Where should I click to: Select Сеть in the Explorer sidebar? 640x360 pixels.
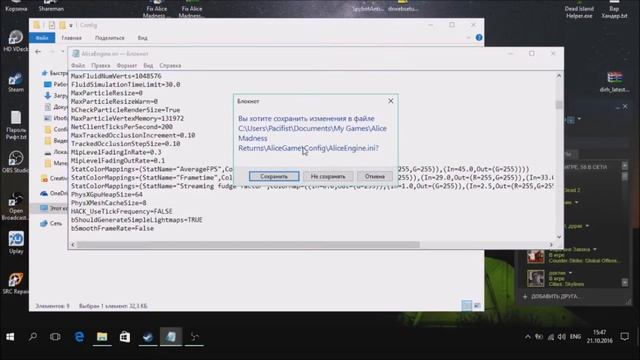click(x=51, y=223)
